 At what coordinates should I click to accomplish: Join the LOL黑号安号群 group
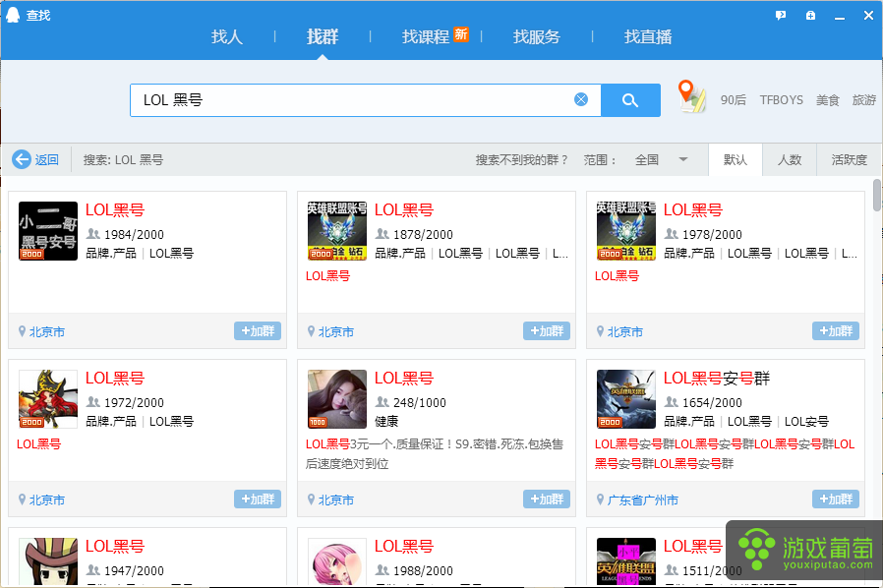point(836,499)
